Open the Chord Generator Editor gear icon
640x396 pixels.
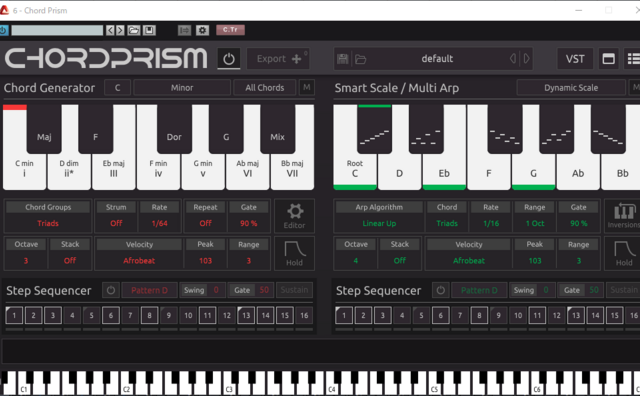[294, 216]
